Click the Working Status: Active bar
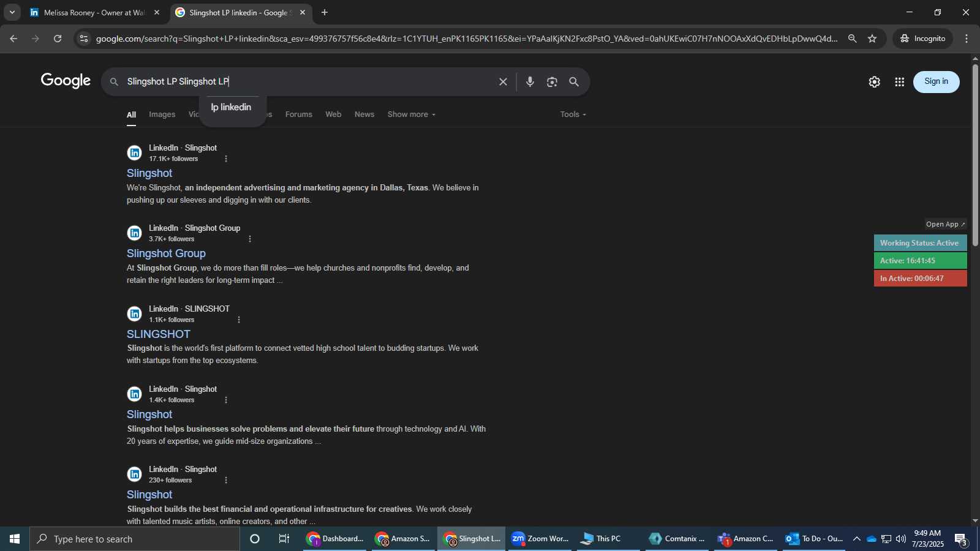The height and width of the screenshot is (551, 980). point(920,243)
